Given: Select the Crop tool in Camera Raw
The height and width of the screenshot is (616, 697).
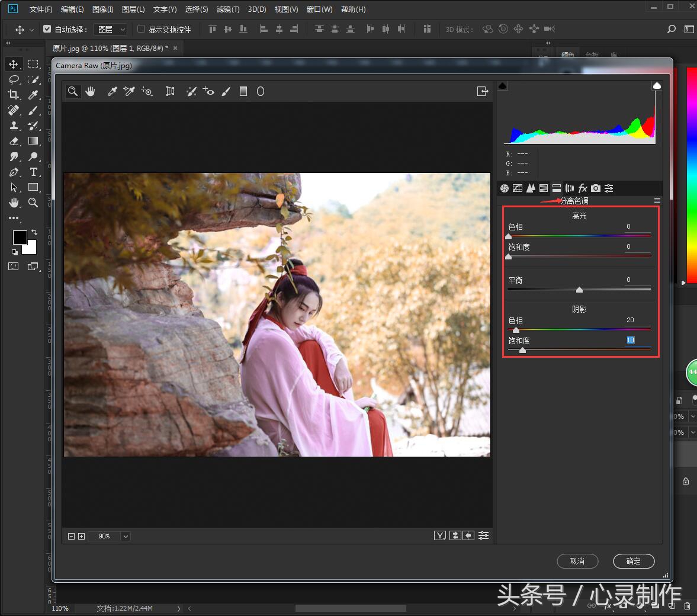Looking at the screenshot, I should 170,91.
